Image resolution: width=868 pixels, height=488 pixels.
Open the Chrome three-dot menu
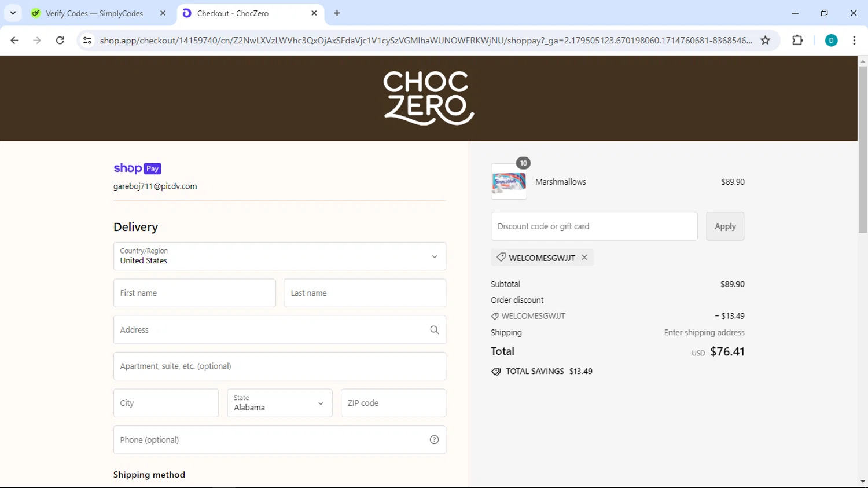point(854,41)
